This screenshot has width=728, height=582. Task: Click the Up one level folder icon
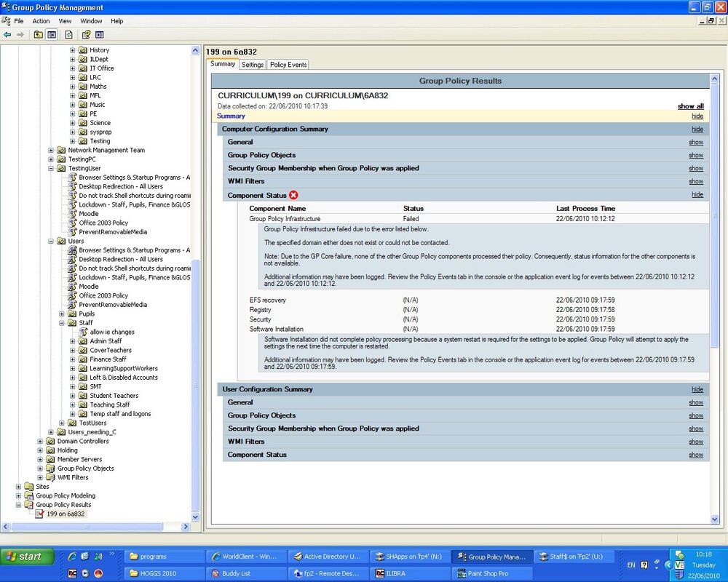click(x=39, y=35)
